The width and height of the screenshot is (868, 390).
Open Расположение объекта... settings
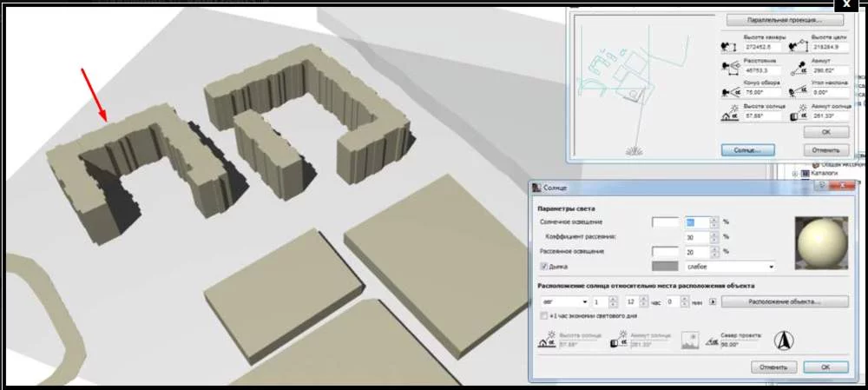784,301
